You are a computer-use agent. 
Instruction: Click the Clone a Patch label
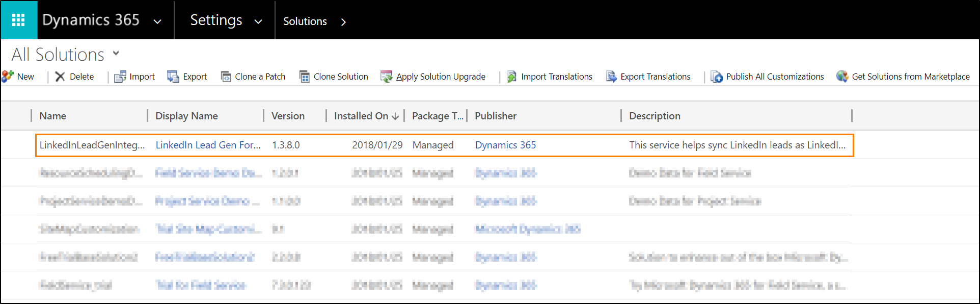260,77
